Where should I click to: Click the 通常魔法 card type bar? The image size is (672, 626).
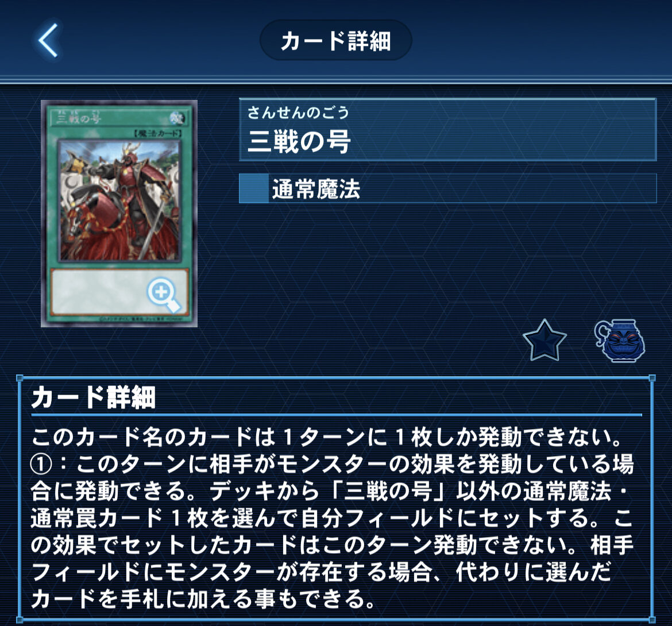pos(447,188)
